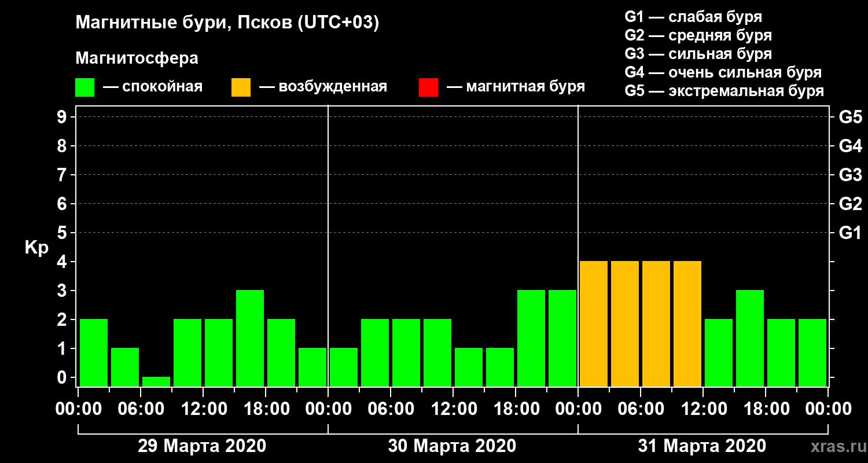Click the Kp axis value 9

point(63,117)
